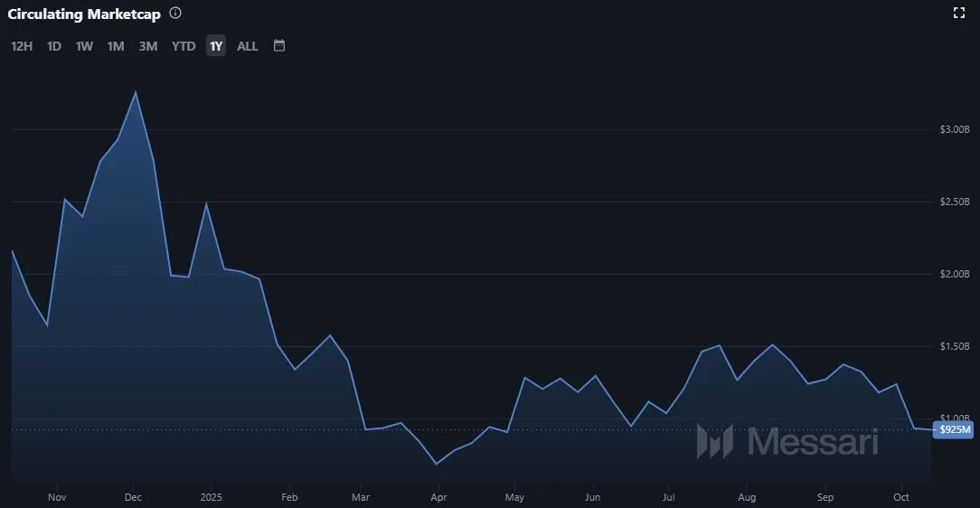980x508 pixels.
Task: Show year-to-date data with YTD
Action: coord(184,46)
